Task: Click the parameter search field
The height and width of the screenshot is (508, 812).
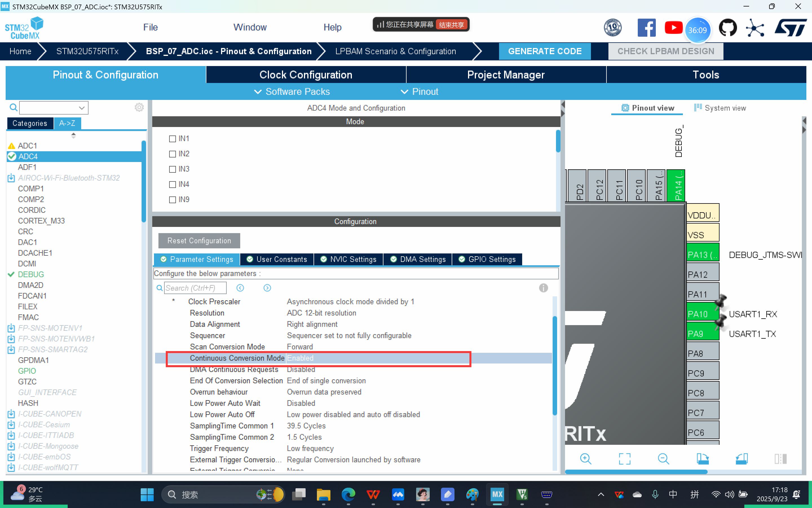Action: (195, 288)
